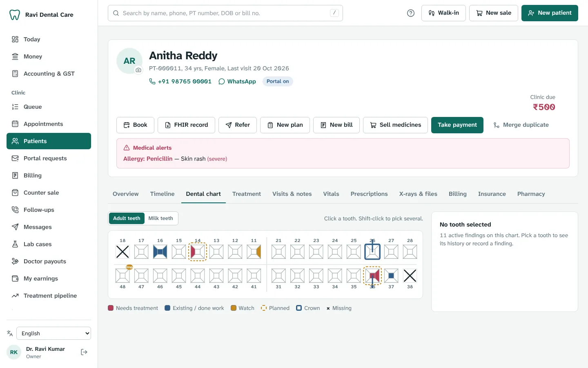588x368 pixels.
Task: Open Treatment pipeline
Action: (x=49, y=296)
